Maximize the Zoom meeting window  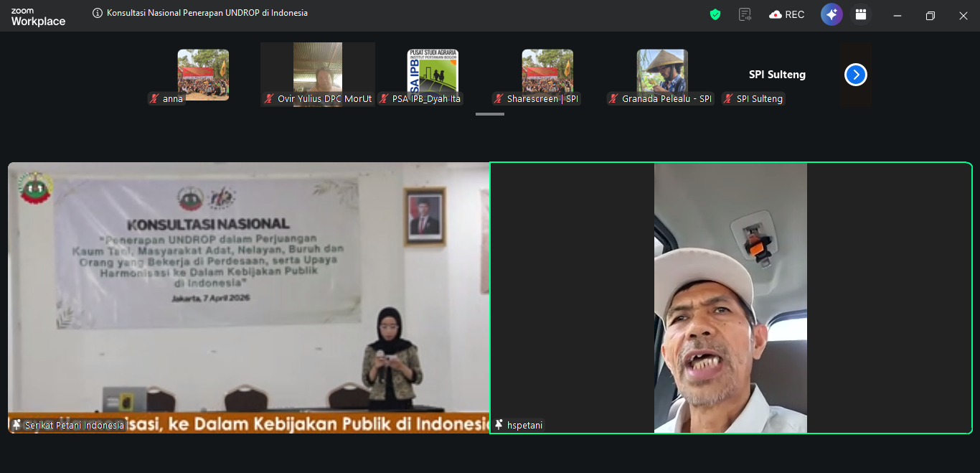[930, 16]
